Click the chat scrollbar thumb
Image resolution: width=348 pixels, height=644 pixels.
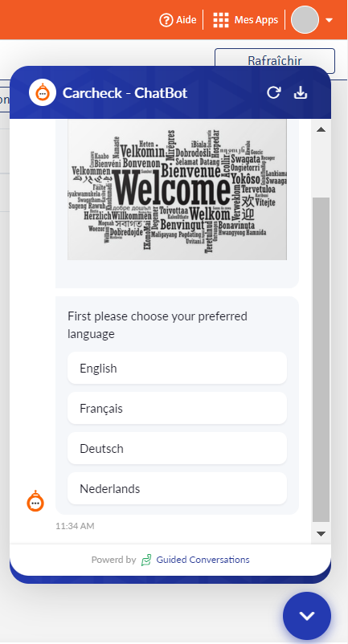pyautogui.click(x=321, y=360)
